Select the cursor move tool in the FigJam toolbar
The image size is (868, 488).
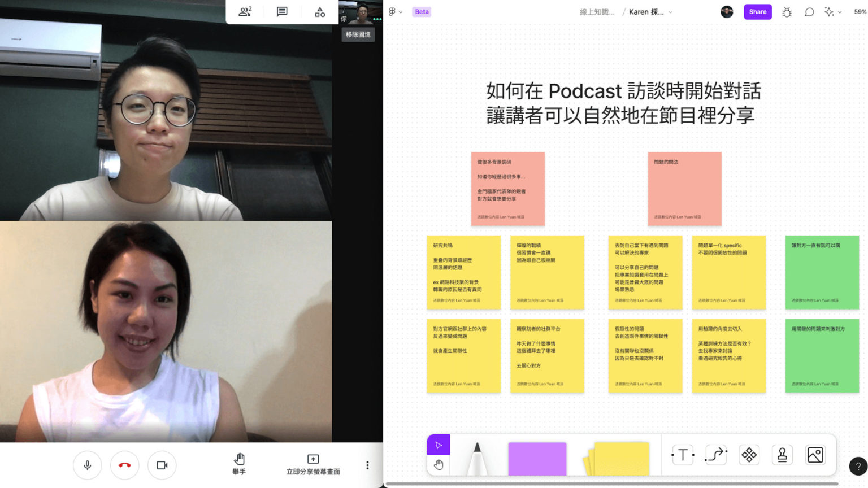(439, 445)
